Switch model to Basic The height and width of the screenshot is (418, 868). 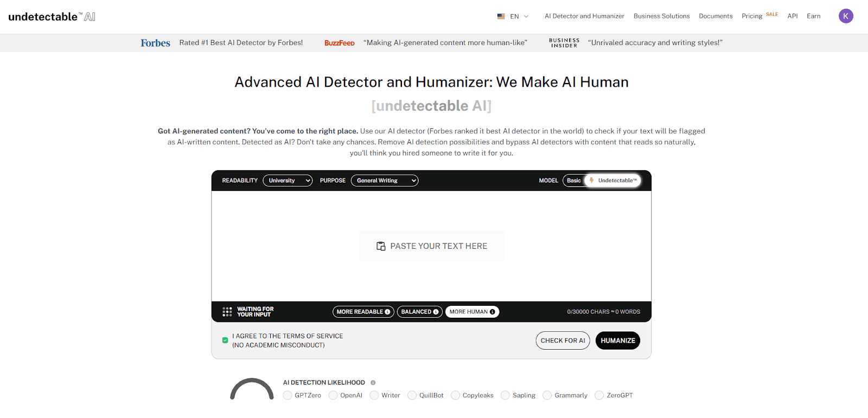click(x=573, y=181)
